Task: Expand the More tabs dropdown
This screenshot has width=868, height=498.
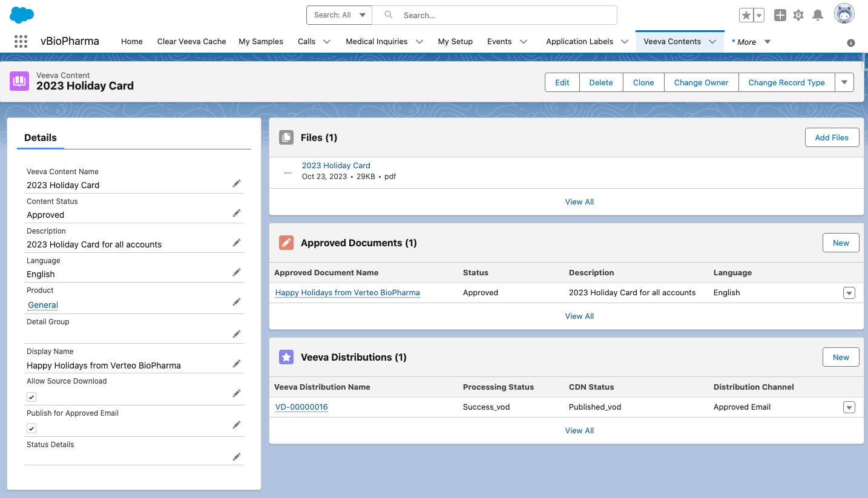Action: pyautogui.click(x=767, y=42)
